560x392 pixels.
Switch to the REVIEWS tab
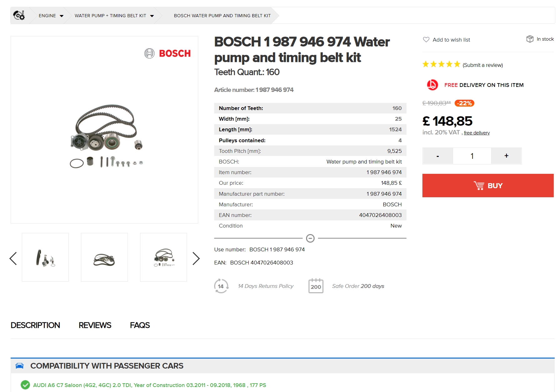95,325
